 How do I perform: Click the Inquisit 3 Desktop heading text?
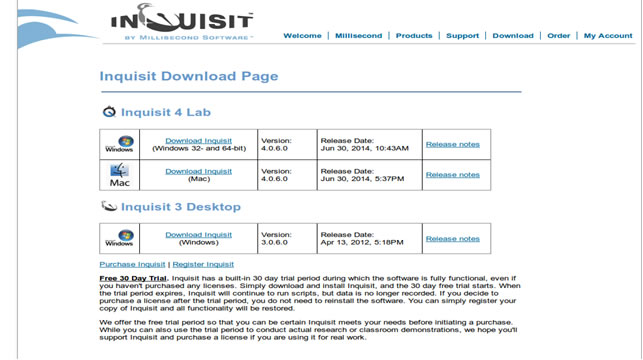pos(181,207)
